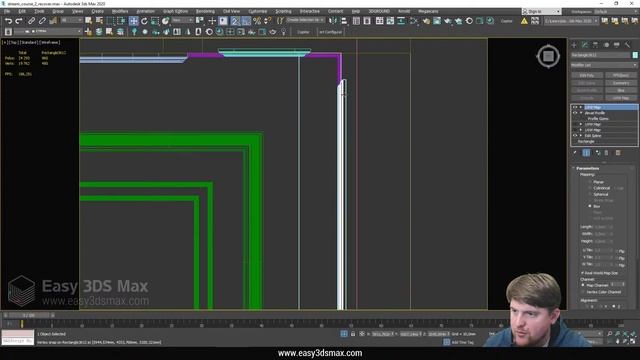Toggle Show End Result icon below stack
This screenshot has height=360, width=640.
pyautogui.click(x=586, y=153)
